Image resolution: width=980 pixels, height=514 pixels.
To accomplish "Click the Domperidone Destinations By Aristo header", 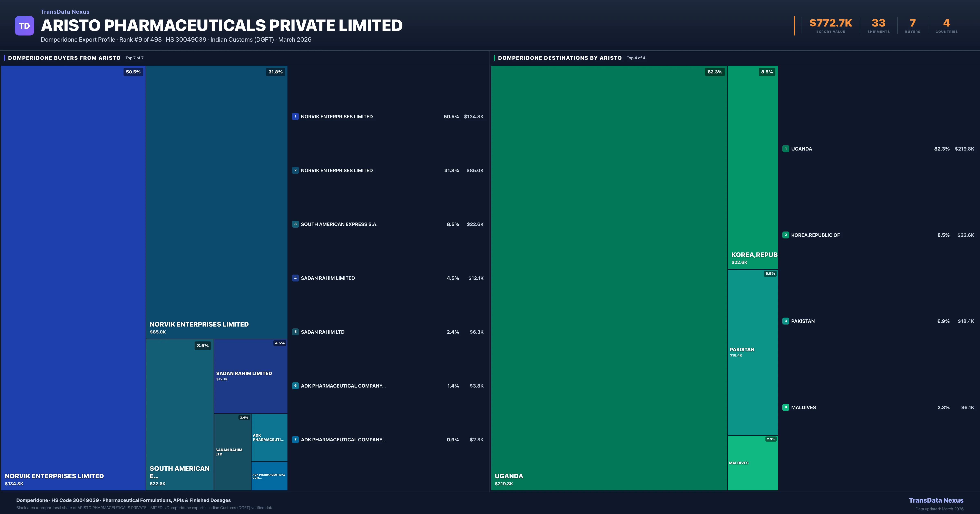I will [560, 58].
